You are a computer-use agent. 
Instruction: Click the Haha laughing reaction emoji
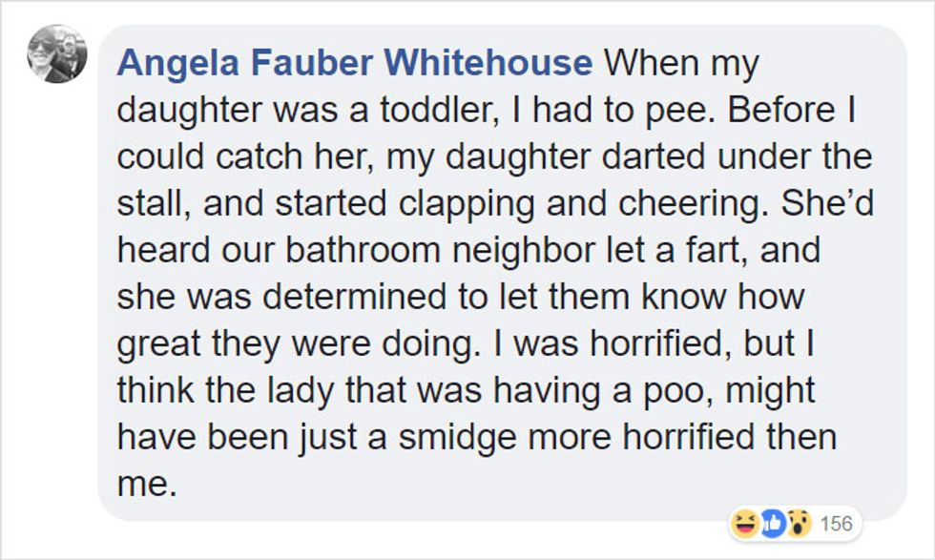coord(743,524)
